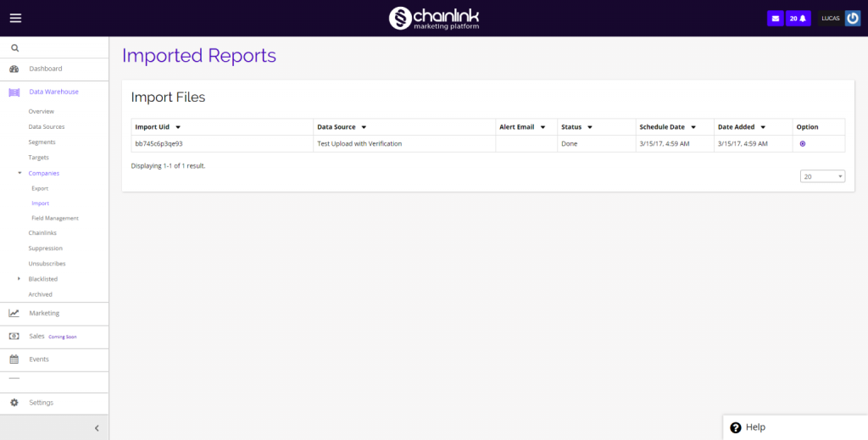
Task: Click the Data Warehouse icon
Action: (x=14, y=92)
